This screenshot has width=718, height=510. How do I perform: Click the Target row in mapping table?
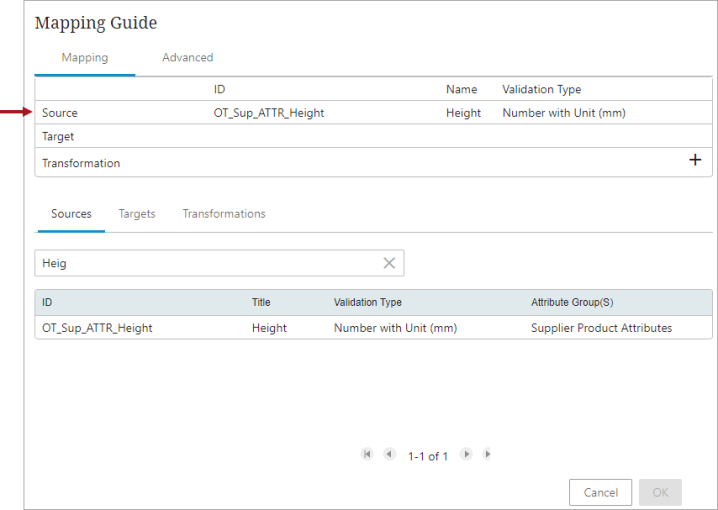[373, 136]
